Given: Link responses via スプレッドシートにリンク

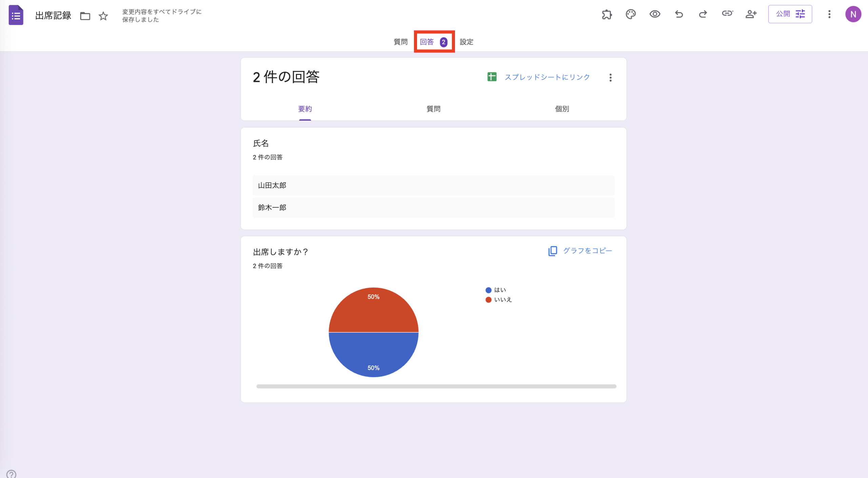Looking at the screenshot, I should click(547, 77).
